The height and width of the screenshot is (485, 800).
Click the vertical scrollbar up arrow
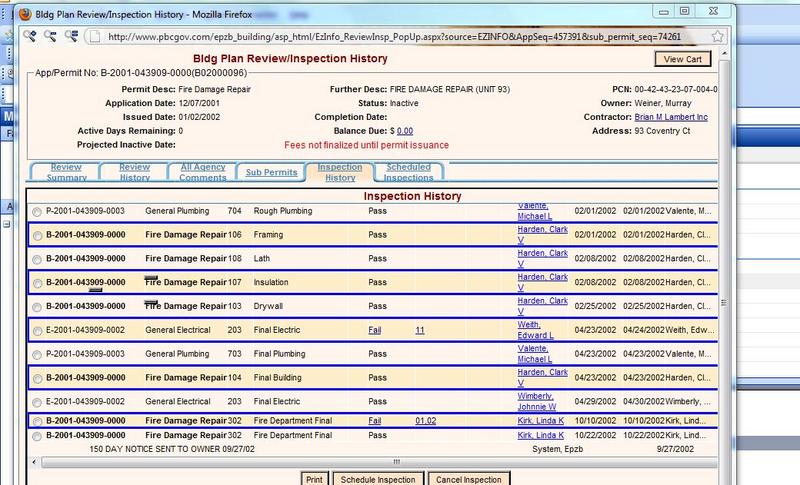[724, 53]
